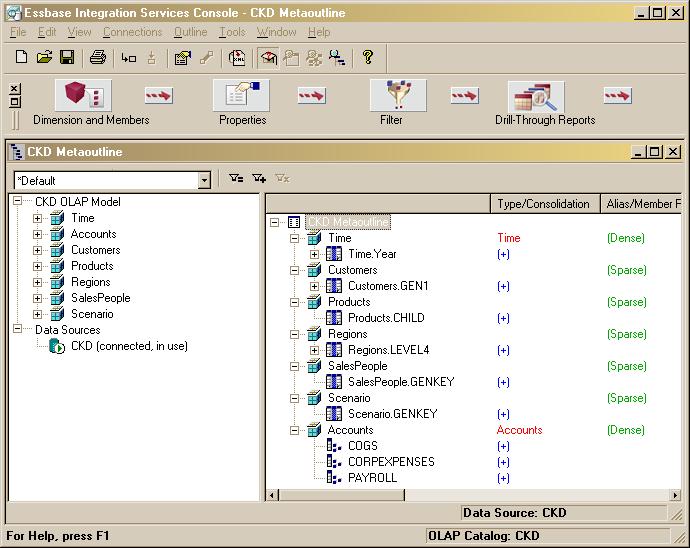Image resolution: width=690 pixels, height=548 pixels.
Task: Open the Properties step icon
Action: point(241,95)
